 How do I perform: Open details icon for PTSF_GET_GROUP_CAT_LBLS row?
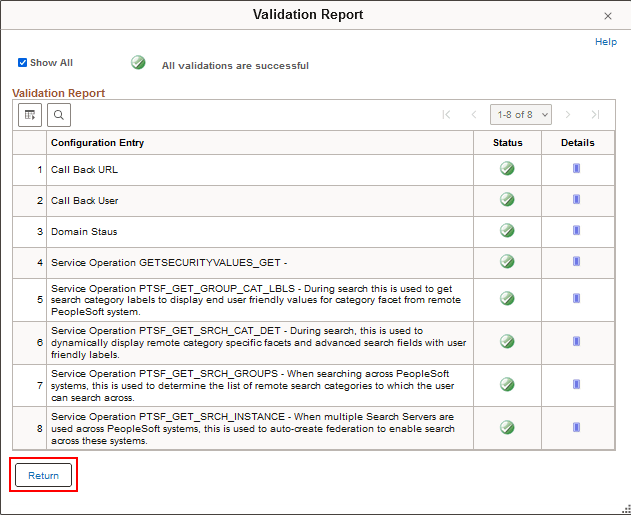576,298
